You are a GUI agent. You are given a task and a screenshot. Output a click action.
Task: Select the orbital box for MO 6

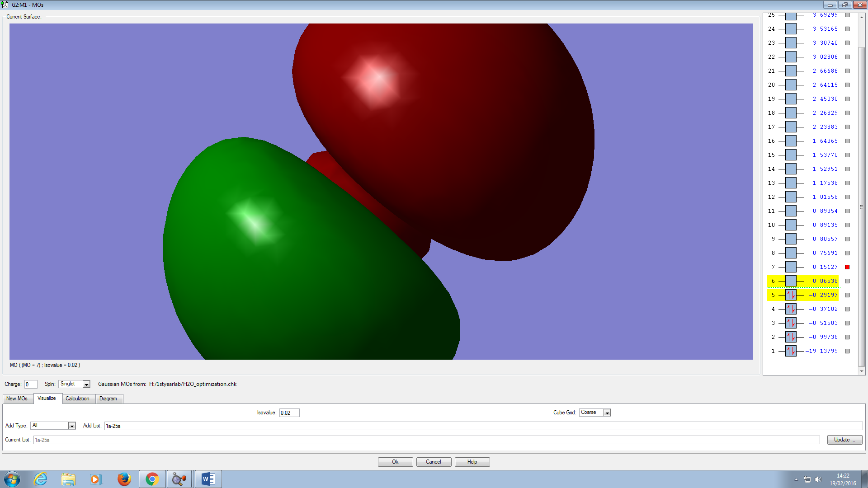[791, 281]
